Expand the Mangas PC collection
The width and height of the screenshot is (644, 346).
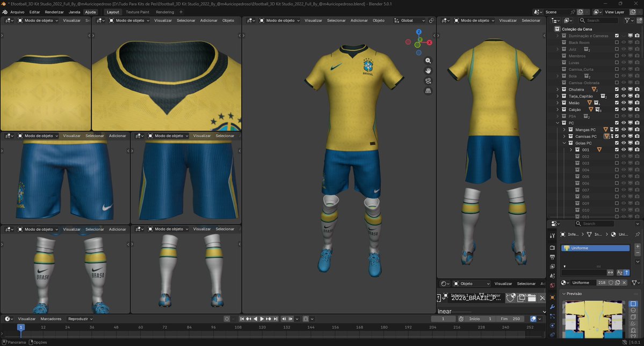[x=565, y=129]
